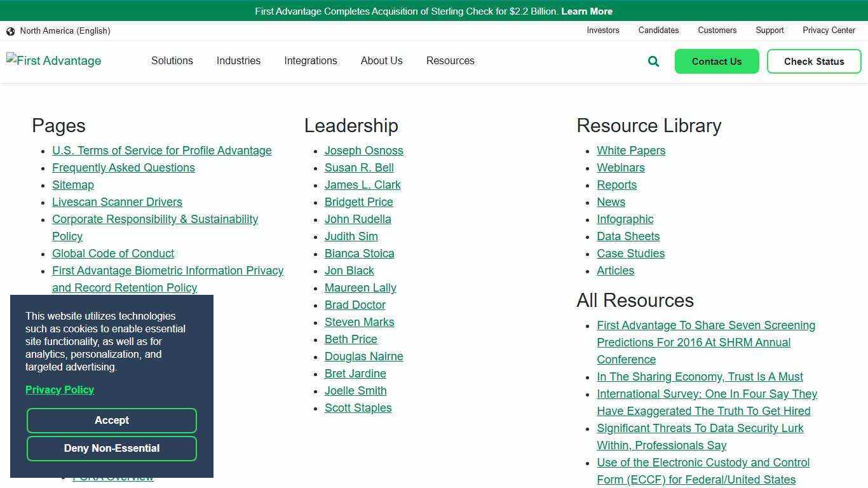Open the Resources menu item
Viewport: 868px width, 488px height.
tap(450, 60)
